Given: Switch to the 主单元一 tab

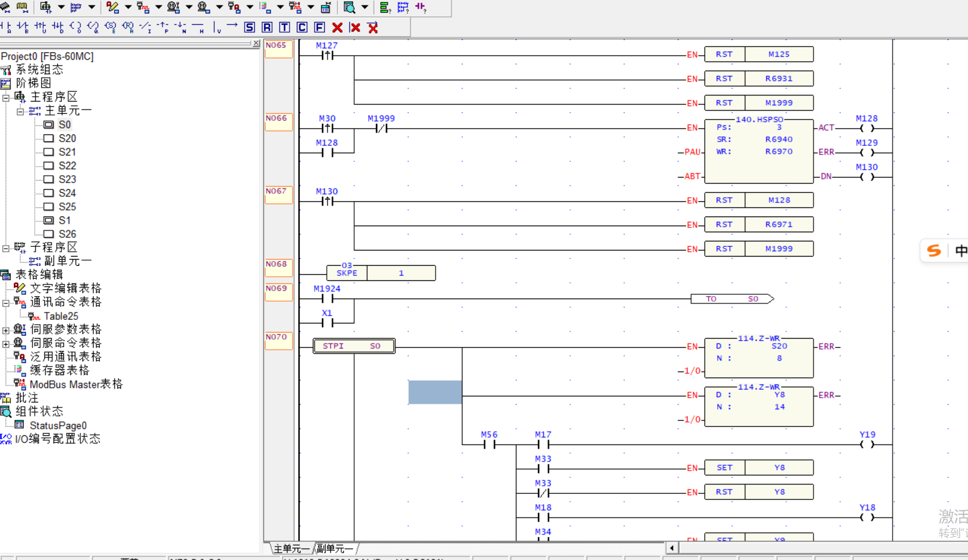Looking at the screenshot, I should pyautogui.click(x=291, y=549).
